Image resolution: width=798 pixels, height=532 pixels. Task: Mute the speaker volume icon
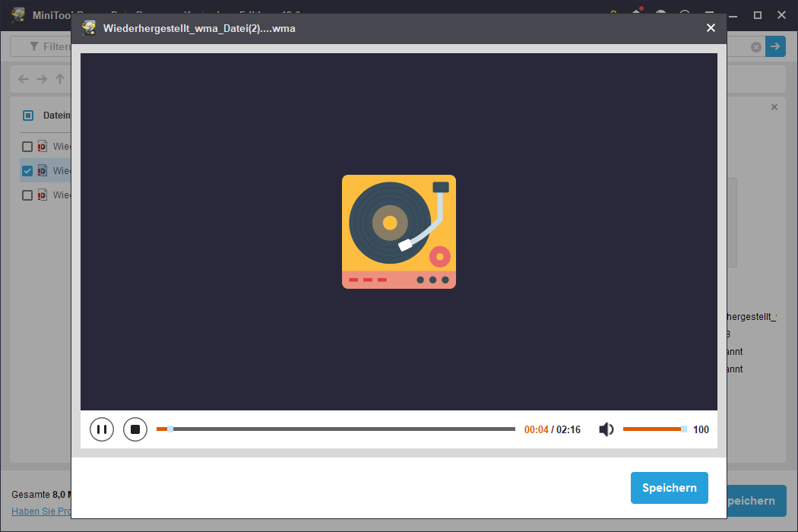(606, 429)
